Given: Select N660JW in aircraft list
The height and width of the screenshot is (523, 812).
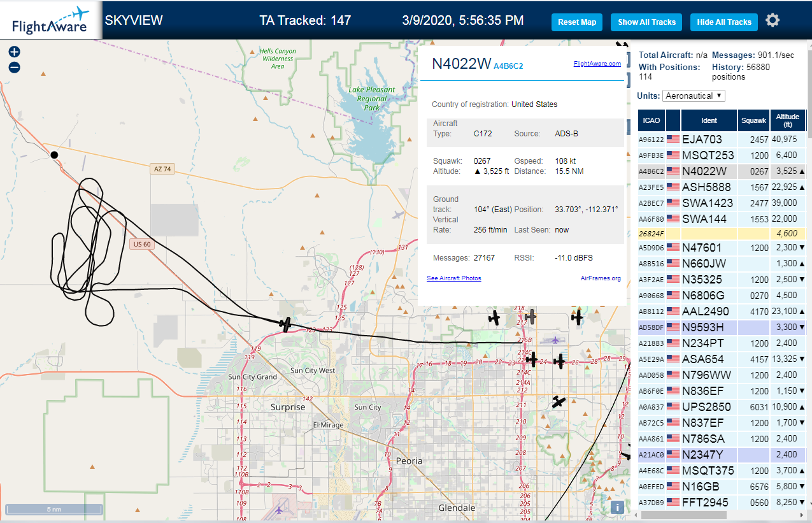Looking at the screenshot, I should coord(722,263).
